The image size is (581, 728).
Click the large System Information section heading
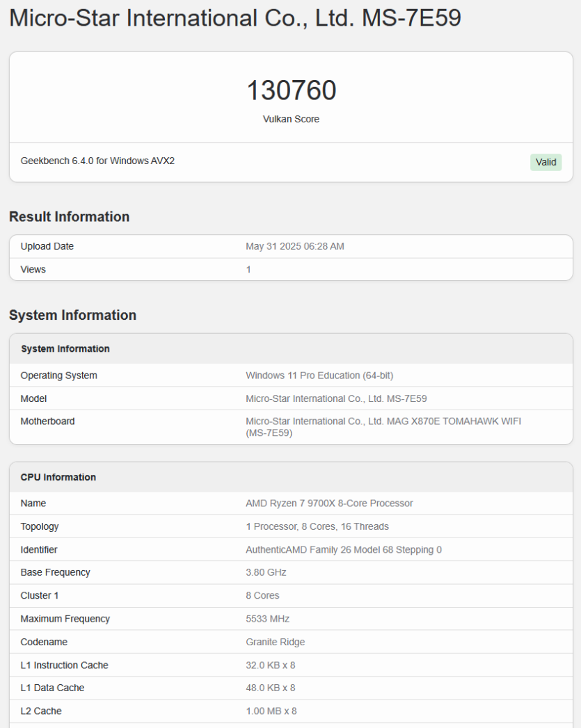click(x=73, y=315)
